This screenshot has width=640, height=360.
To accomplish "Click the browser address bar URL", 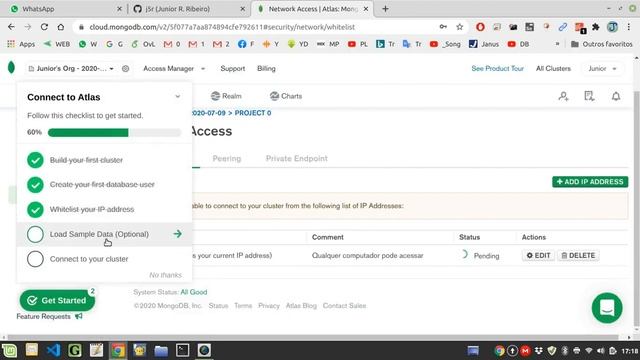I will 222,27.
